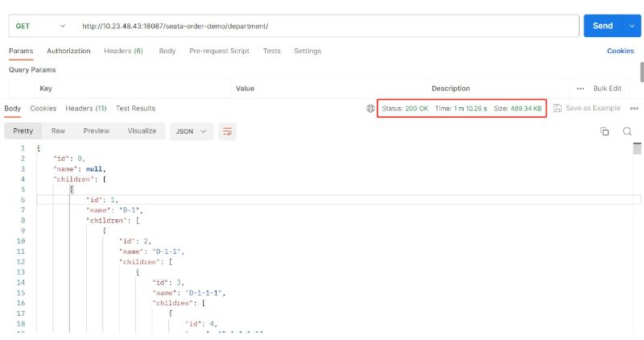Image resolution: width=644 pixels, height=340 pixels.
Task: Switch to the Authorization tab
Action: pos(68,51)
